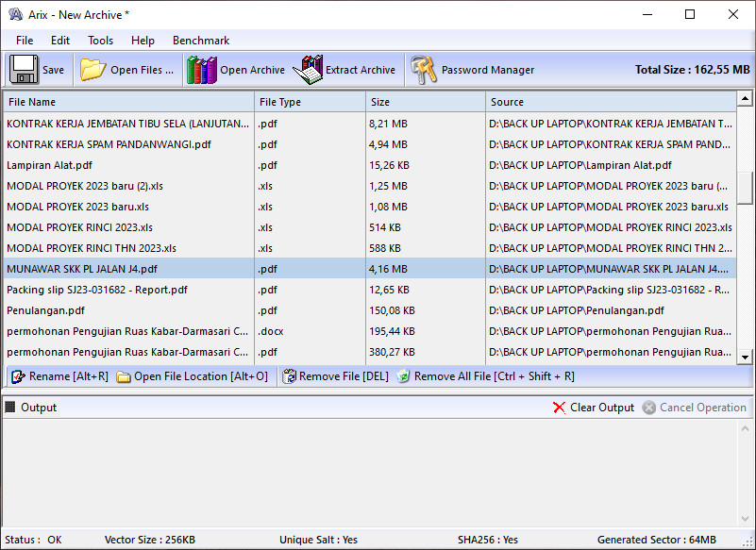This screenshot has width=756, height=550.
Task: Click the Open File Location folder icon
Action: 124,377
